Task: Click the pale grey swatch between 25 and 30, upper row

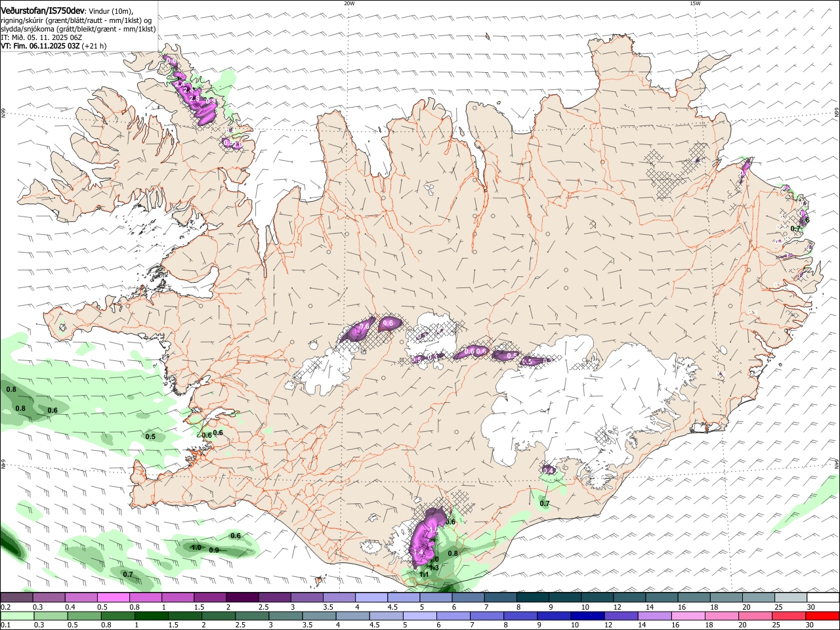Action: click(x=791, y=598)
